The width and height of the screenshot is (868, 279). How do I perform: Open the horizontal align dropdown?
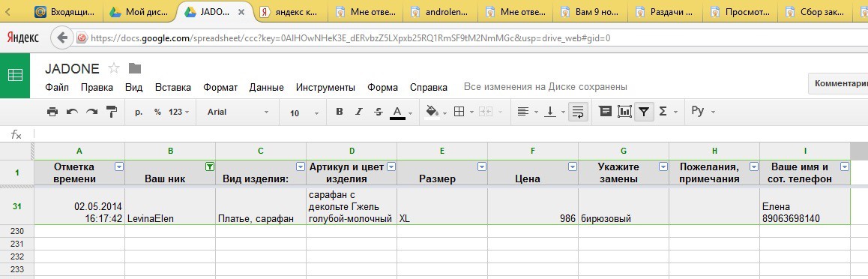528,112
